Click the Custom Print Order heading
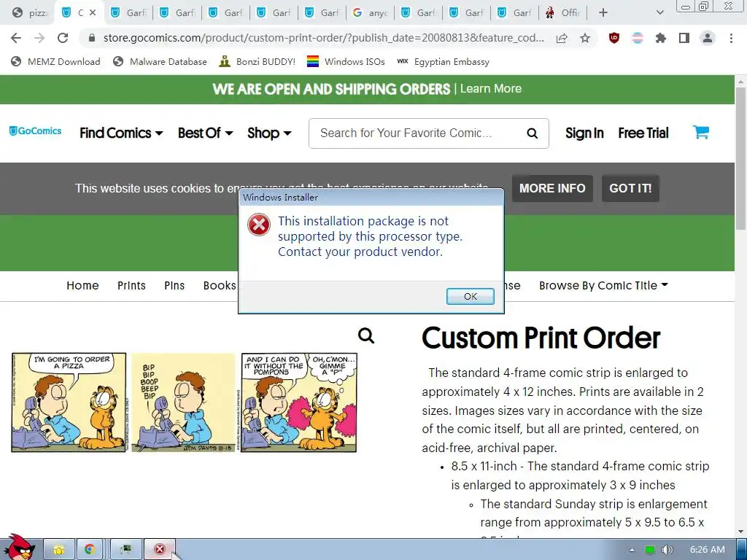 (x=541, y=338)
